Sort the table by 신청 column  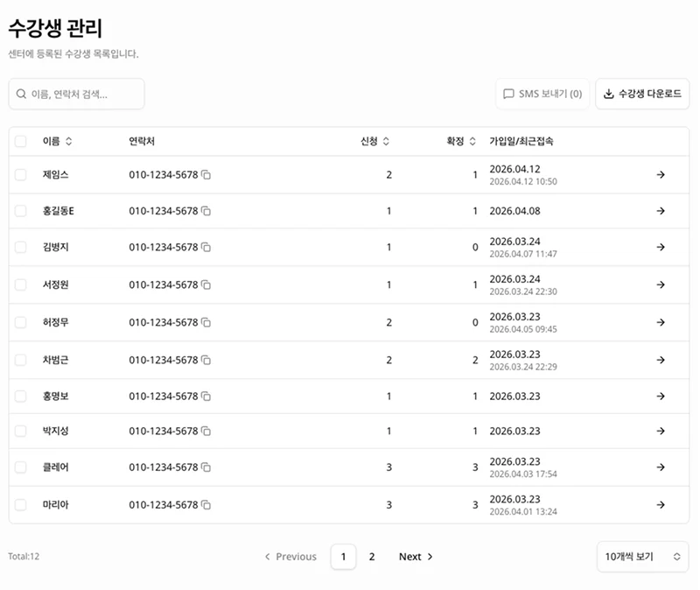[x=375, y=141]
